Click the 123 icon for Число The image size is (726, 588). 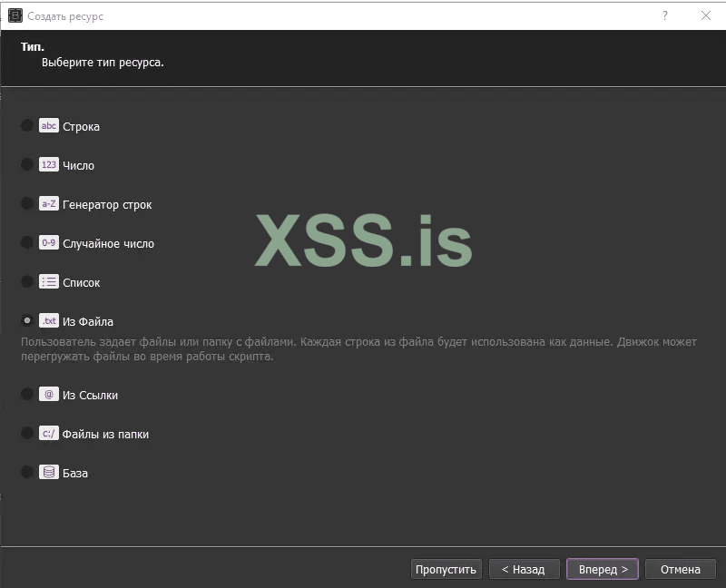coord(49,164)
